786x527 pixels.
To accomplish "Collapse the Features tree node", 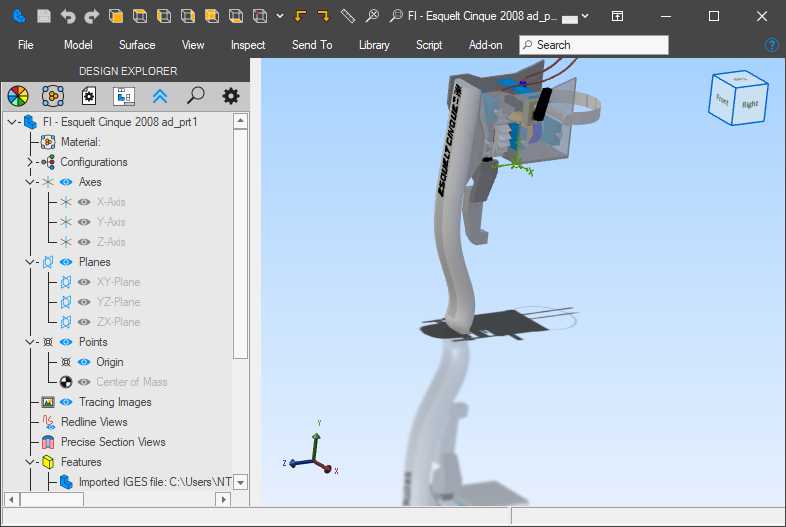I will coord(29,462).
